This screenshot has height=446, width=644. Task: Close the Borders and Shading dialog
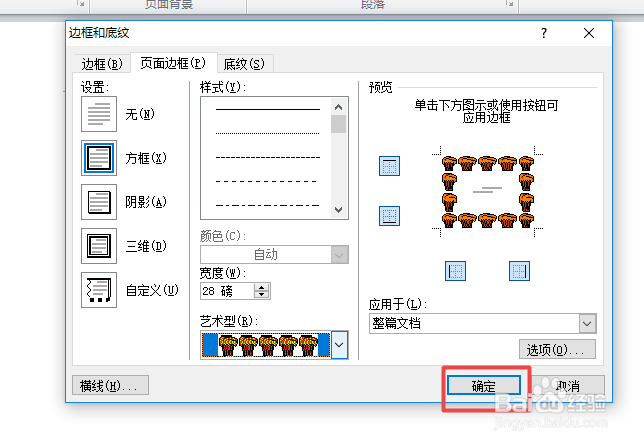589,33
